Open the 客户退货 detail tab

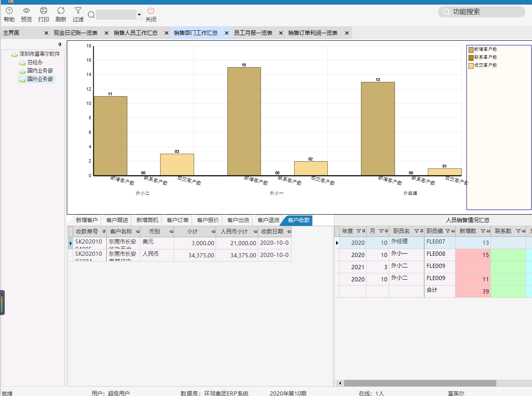(268, 220)
